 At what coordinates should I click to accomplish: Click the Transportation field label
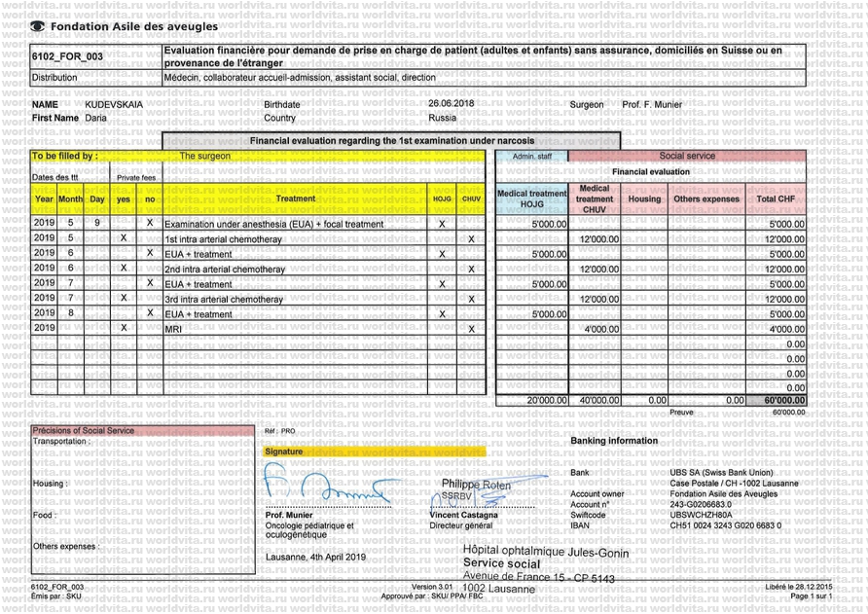(x=61, y=441)
